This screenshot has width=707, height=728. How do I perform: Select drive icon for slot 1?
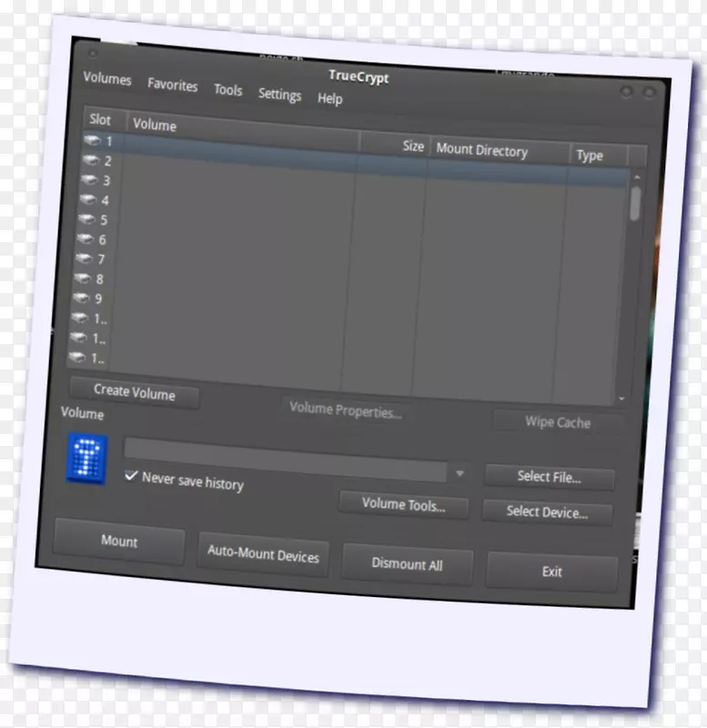tap(93, 140)
